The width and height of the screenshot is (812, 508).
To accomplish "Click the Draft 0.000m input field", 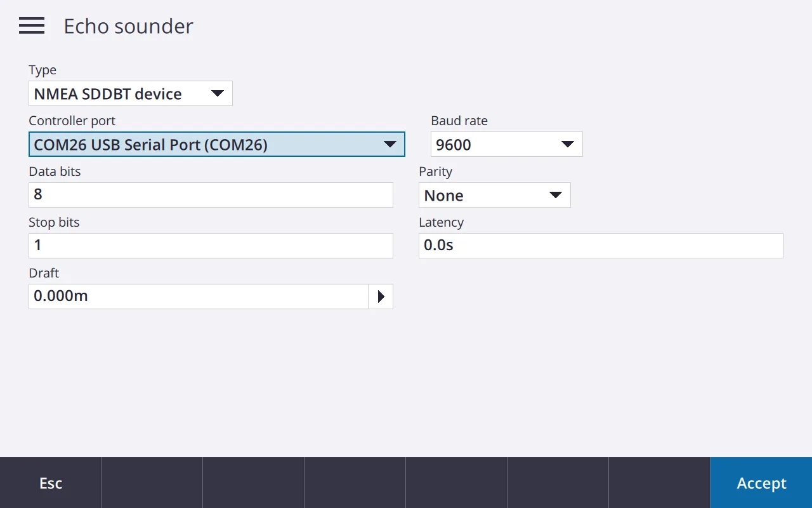I will (x=199, y=296).
